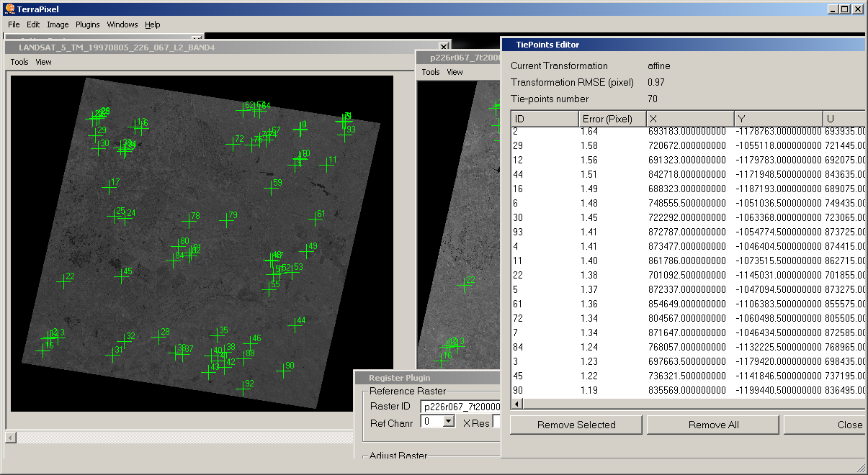Click the Remove All button
Image resolution: width=868 pixels, height=475 pixels.
click(x=713, y=425)
